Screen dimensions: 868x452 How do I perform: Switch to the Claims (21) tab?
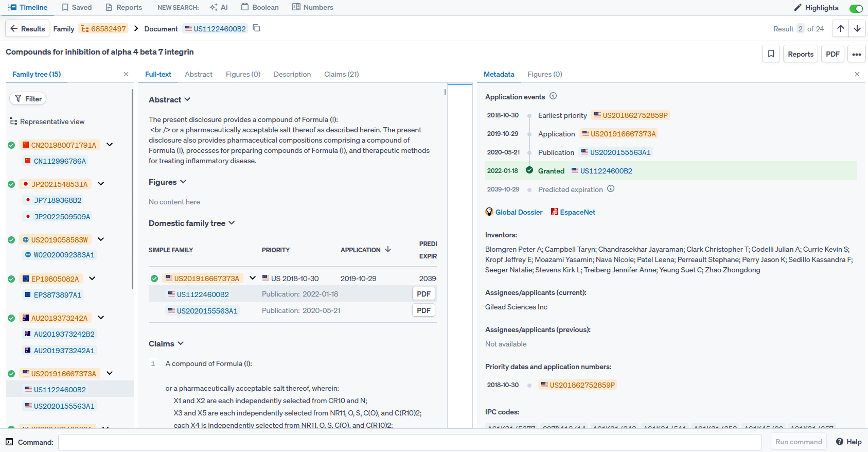[341, 74]
